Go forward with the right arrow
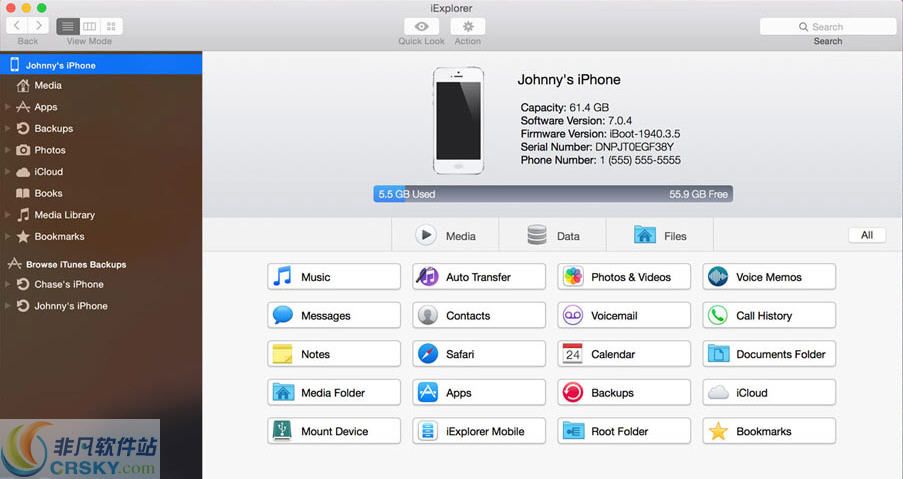The height and width of the screenshot is (479, 903). coord(38,26)
